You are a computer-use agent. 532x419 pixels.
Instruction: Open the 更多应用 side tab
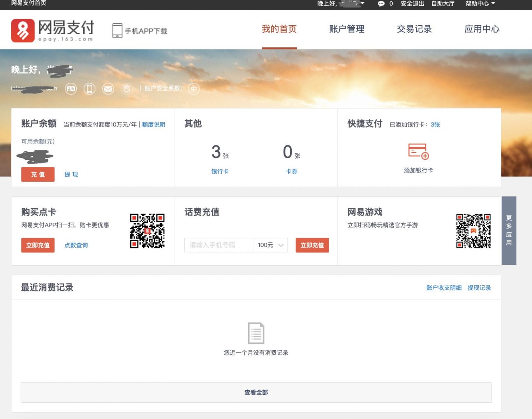[x=509, y=231]
